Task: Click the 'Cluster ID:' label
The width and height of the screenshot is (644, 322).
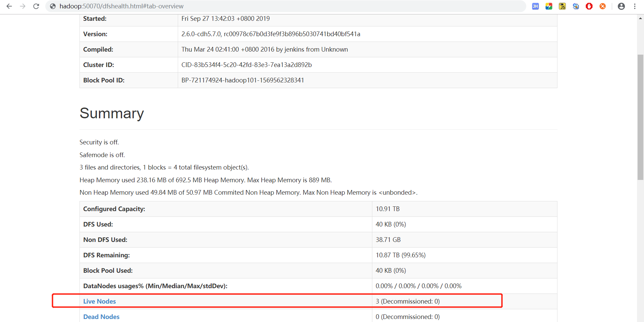Action: 99,65
